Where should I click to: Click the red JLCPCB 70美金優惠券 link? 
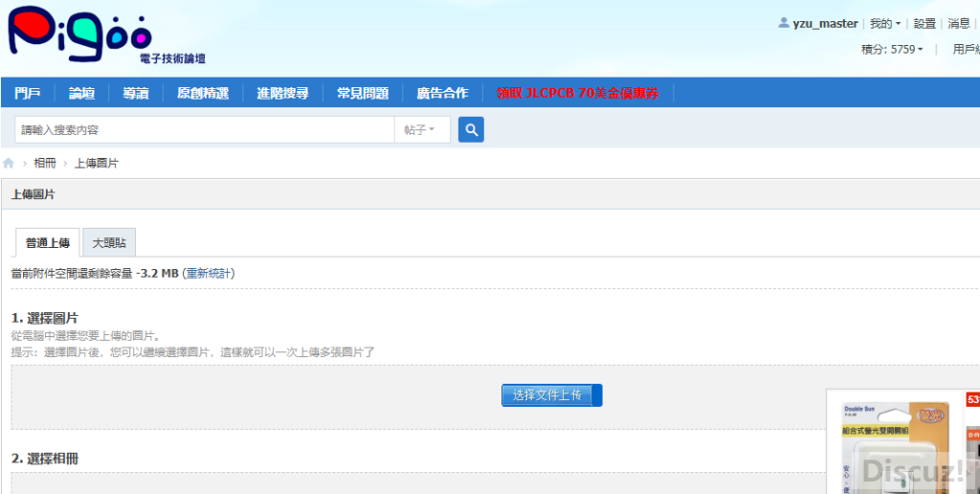tap(578, 93)
